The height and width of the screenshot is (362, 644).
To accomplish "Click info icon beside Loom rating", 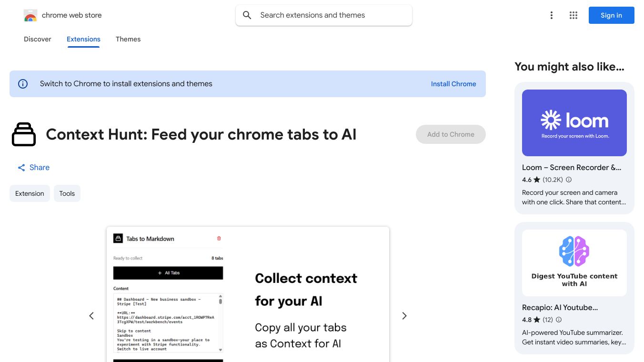I will [x=569, y=180].
